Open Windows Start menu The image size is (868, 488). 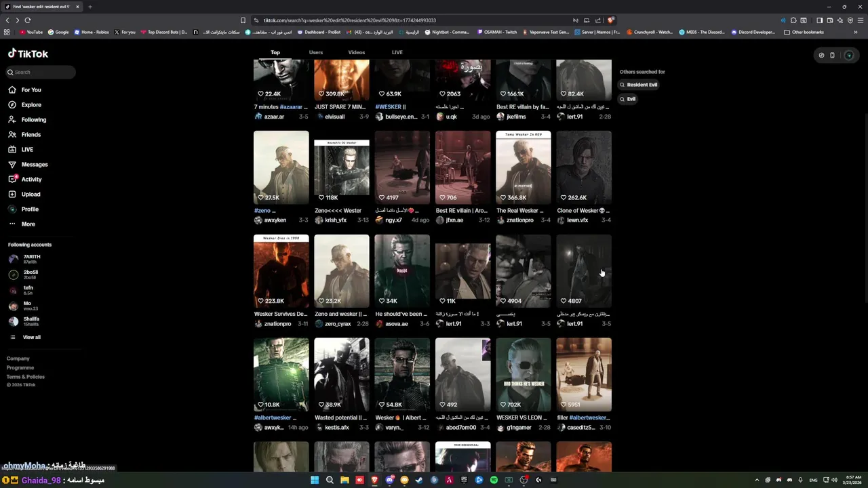pos(315,480)
